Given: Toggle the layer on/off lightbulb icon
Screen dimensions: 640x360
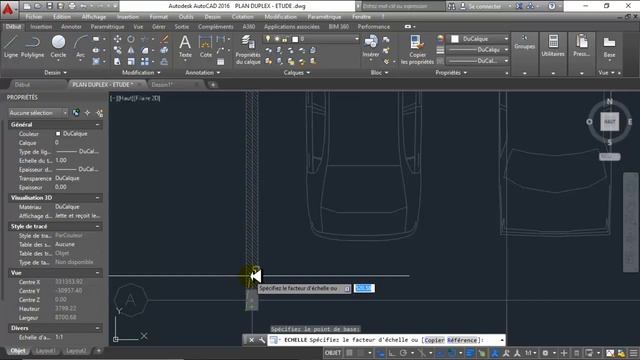Looking at the screenshot, I should pos(268,39).
